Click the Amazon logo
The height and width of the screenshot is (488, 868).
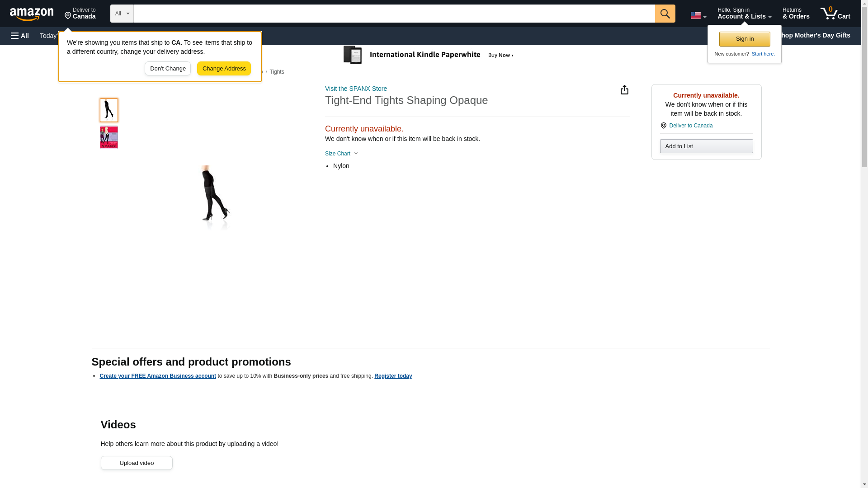point(32,14)
